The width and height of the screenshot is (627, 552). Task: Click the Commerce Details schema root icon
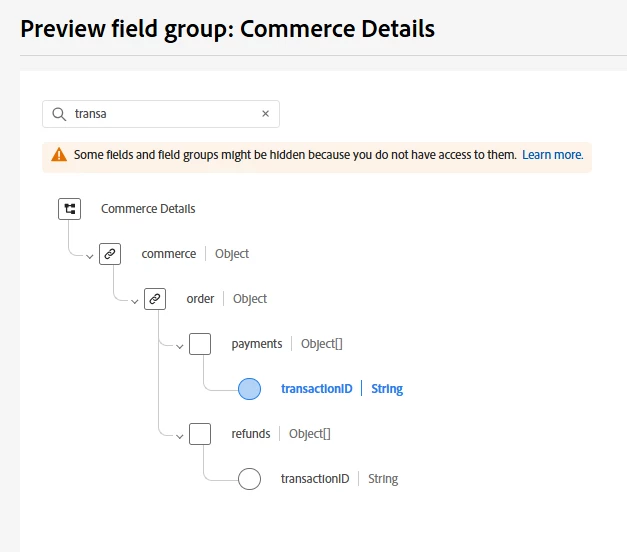[x=70, y=209]
